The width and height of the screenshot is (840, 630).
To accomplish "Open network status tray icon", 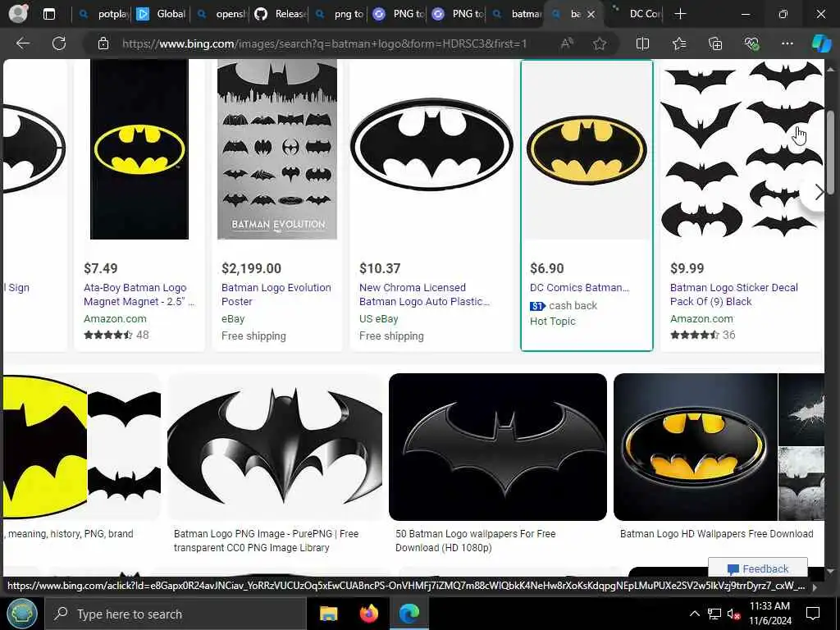I will pyautogui.click(x=714, y=614).
